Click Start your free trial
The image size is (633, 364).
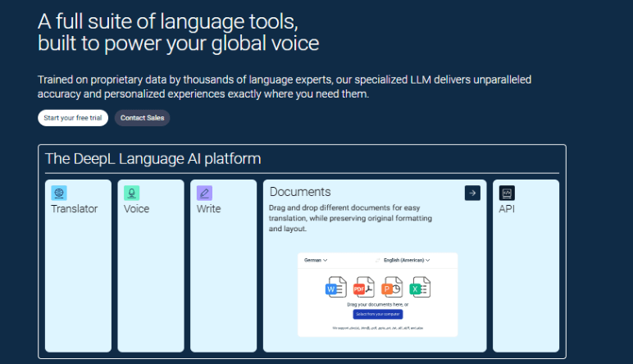tap(73, 118)
